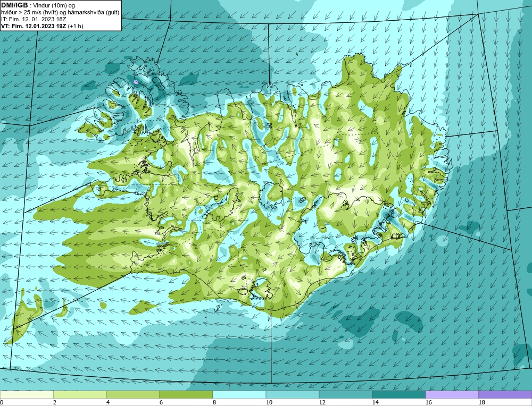Click the 'IT: Fim. 12. 01. 2023 18Z' line

33,19
